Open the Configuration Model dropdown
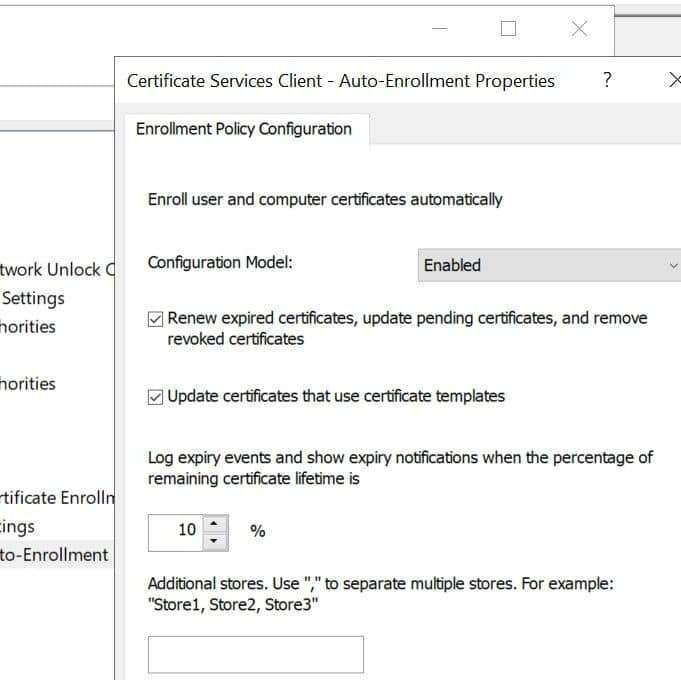This screenshot has width=681, height=680. pos(548,265)
